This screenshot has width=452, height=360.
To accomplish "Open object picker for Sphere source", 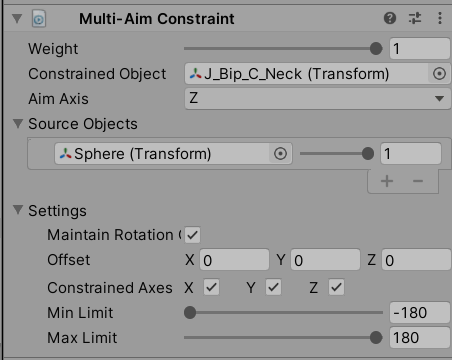I will (280, 154).
